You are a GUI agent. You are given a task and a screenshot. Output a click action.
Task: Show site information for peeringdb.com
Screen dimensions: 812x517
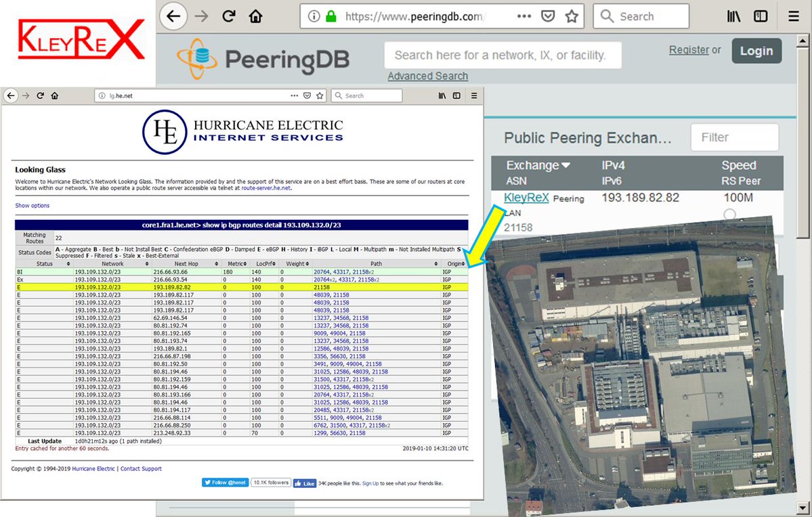[x=314, y=16]
